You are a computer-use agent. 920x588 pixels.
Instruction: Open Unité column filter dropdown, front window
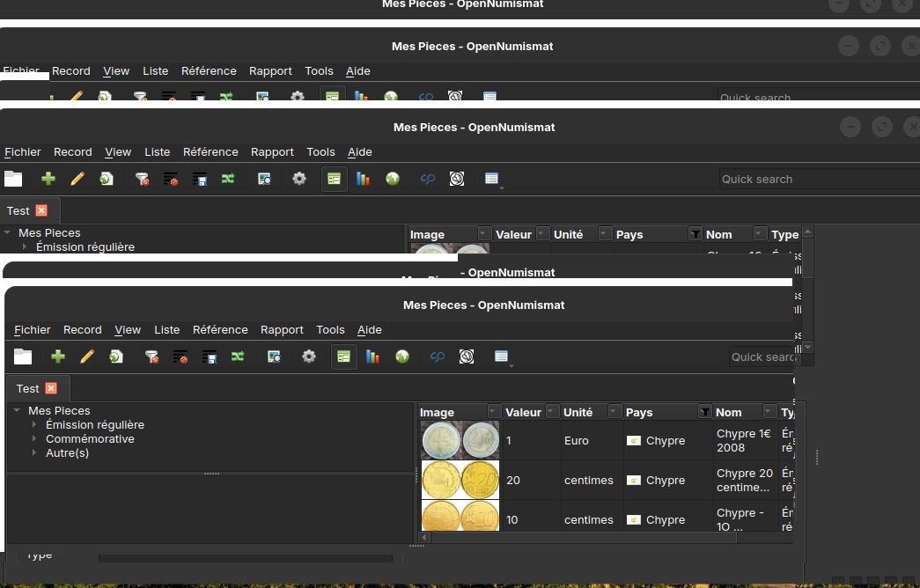[615, 411]
